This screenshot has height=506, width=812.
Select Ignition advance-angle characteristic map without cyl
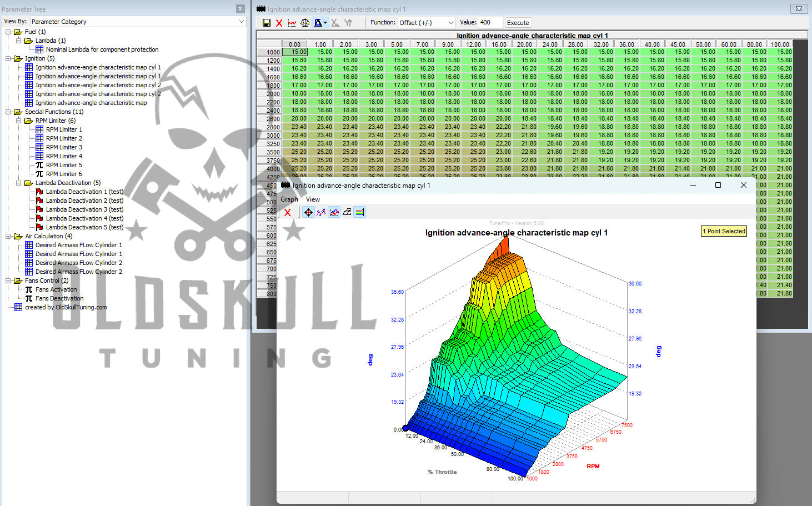[91, 103]
